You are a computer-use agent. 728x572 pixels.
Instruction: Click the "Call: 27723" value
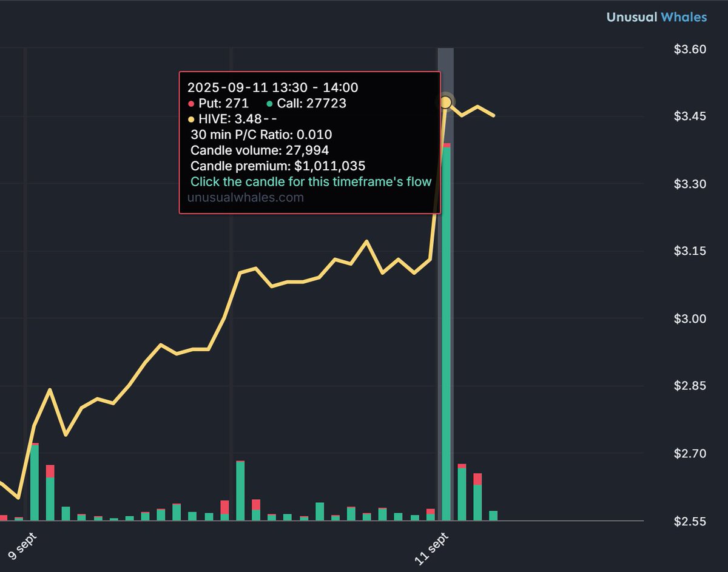311,103
